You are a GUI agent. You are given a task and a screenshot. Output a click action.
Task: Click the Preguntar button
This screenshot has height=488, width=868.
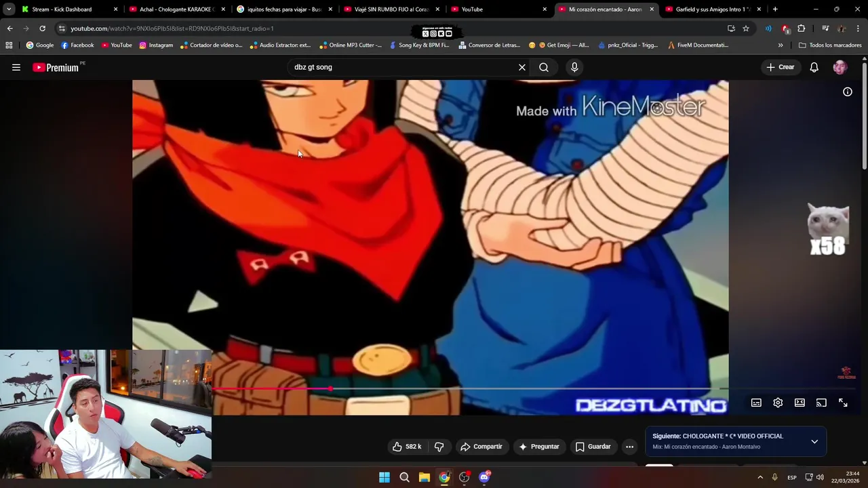(539, 447)
